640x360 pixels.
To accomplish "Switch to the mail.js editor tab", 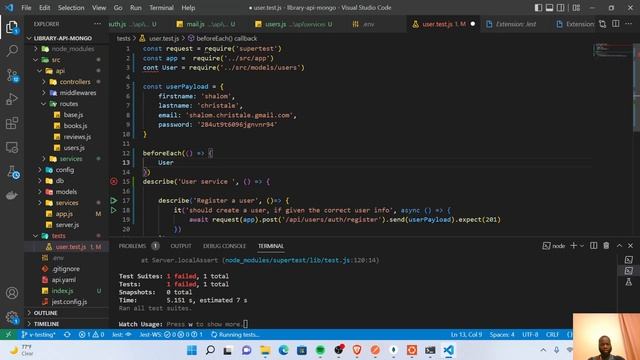I will coord(205,24).
